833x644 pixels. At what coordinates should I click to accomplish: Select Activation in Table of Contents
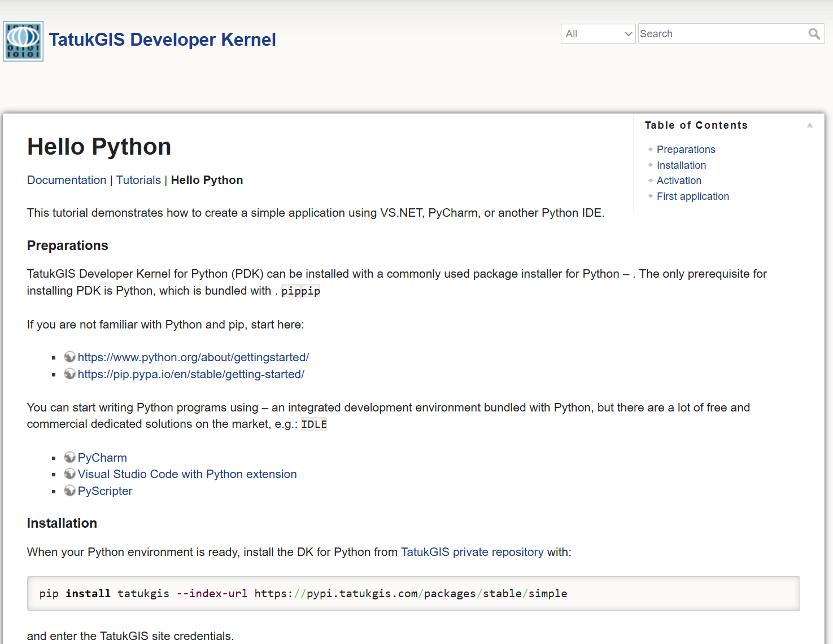click(679, 181)
